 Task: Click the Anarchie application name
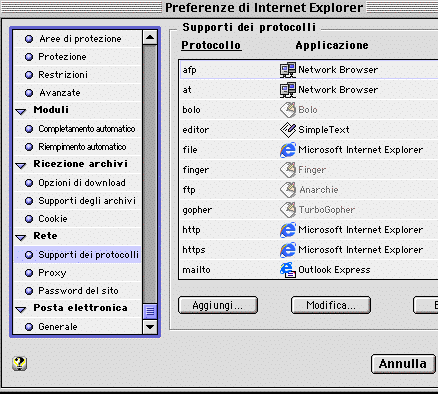coord(319,190)
